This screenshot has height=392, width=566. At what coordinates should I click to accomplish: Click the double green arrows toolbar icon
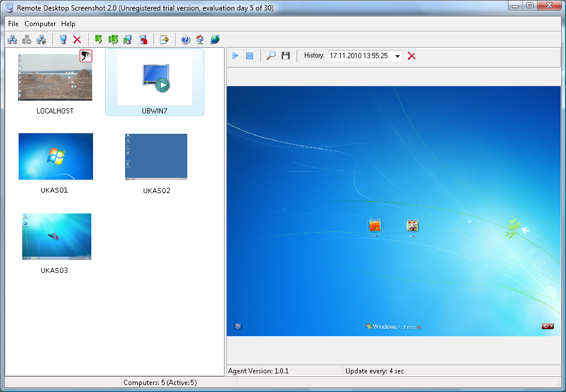coord(113,40)
